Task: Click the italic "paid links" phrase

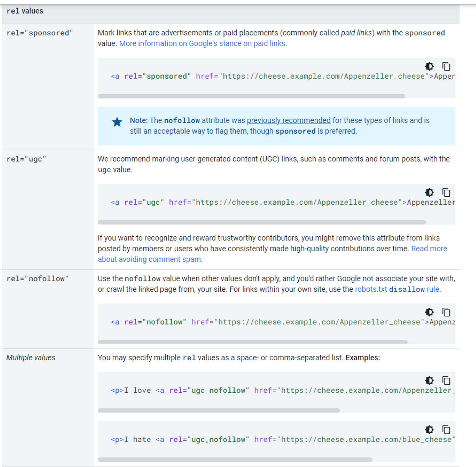Action: tap(357, 33)
